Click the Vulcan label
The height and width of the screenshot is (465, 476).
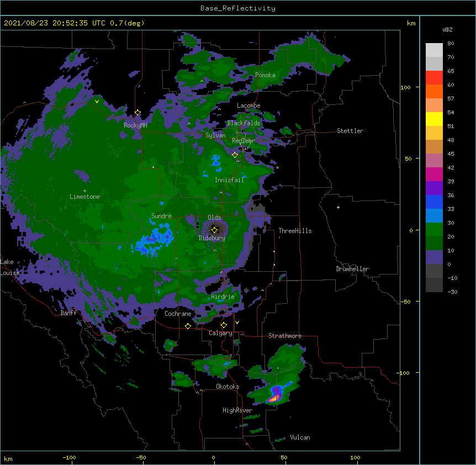[300, 437]
